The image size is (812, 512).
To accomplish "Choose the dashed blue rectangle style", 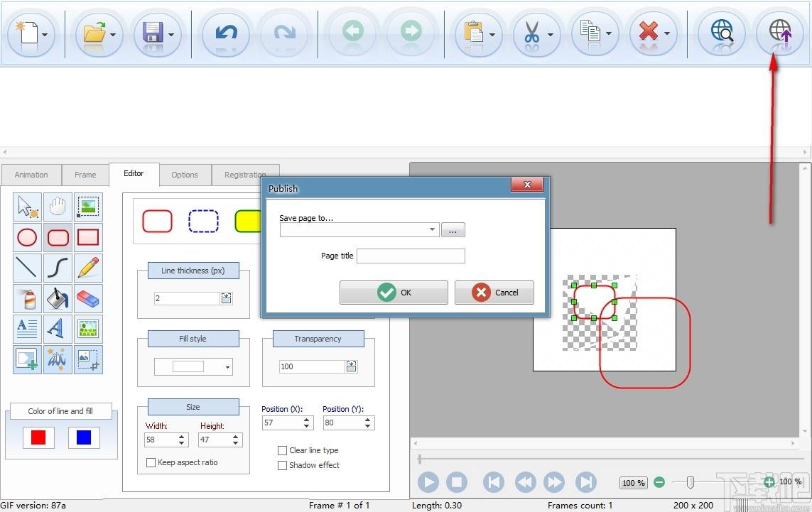I will (x=203, y=221).
